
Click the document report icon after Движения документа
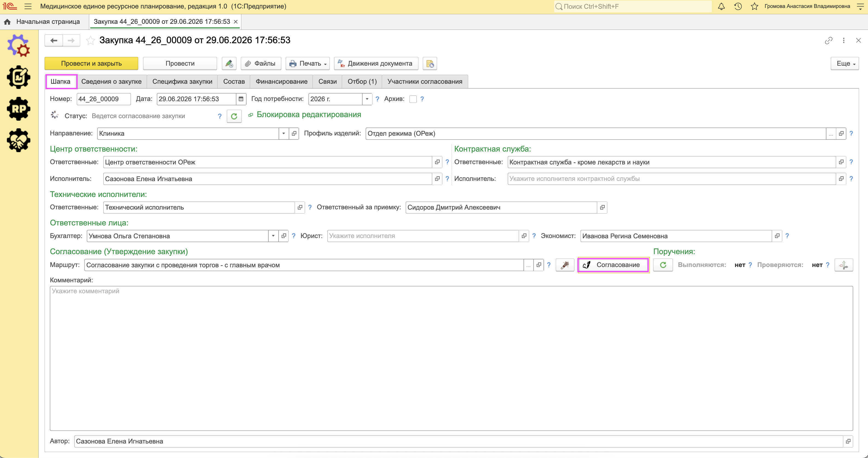click(430, 63)
